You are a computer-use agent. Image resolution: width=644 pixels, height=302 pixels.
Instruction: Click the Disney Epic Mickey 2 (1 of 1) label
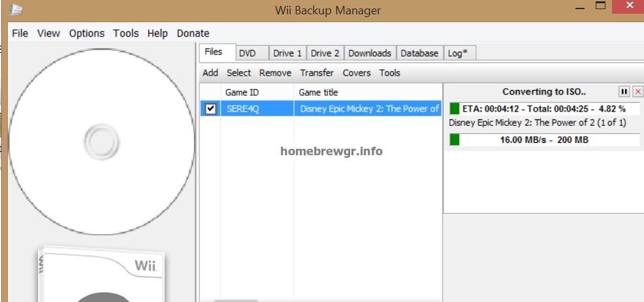(x=538, y=123)
